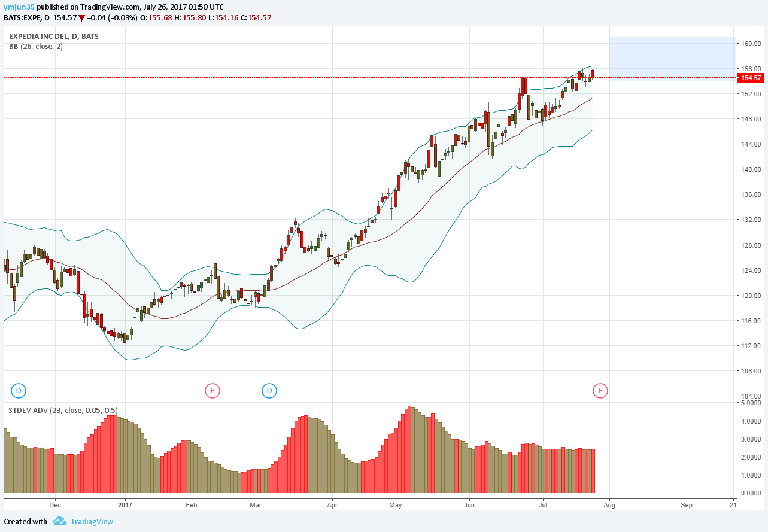Click the 120.00 price axis label

(x=752, y=296)
